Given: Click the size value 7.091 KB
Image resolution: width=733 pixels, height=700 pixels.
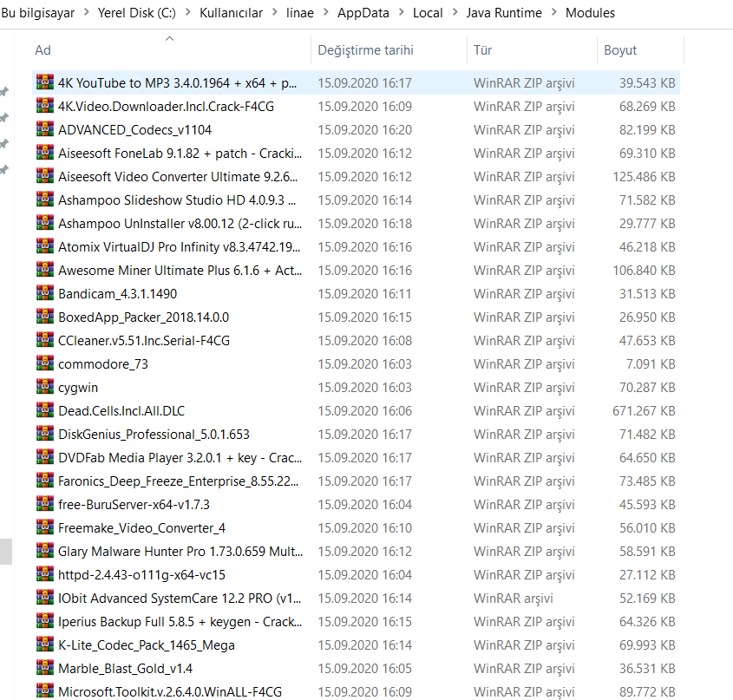Looking at the screenshot, I should tap(651, 363).
